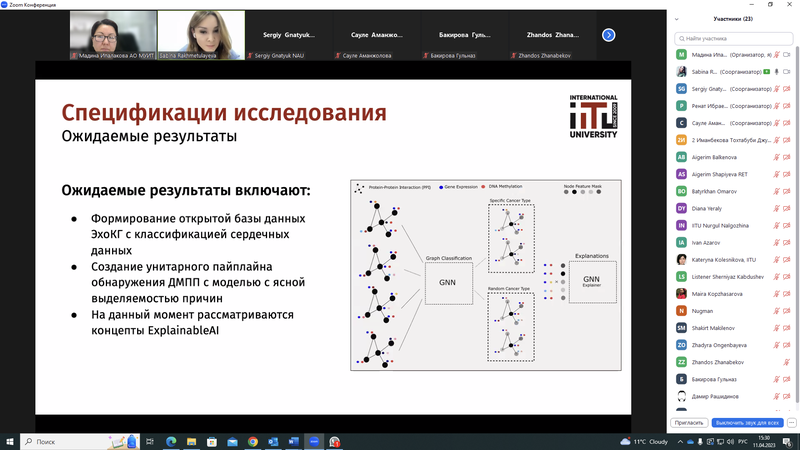Expand hidden system tray icons arrow
This screenshot has height=450, width=800.
point(680,441)
